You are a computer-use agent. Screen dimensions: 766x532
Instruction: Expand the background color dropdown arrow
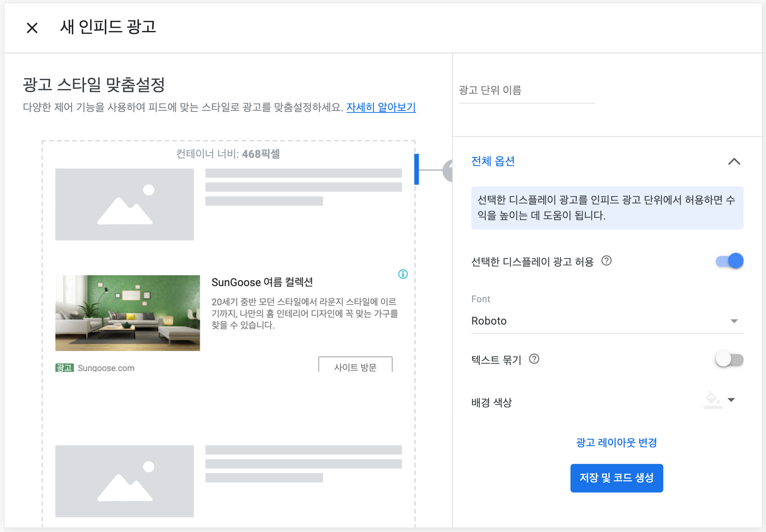[x=731, y=400]
